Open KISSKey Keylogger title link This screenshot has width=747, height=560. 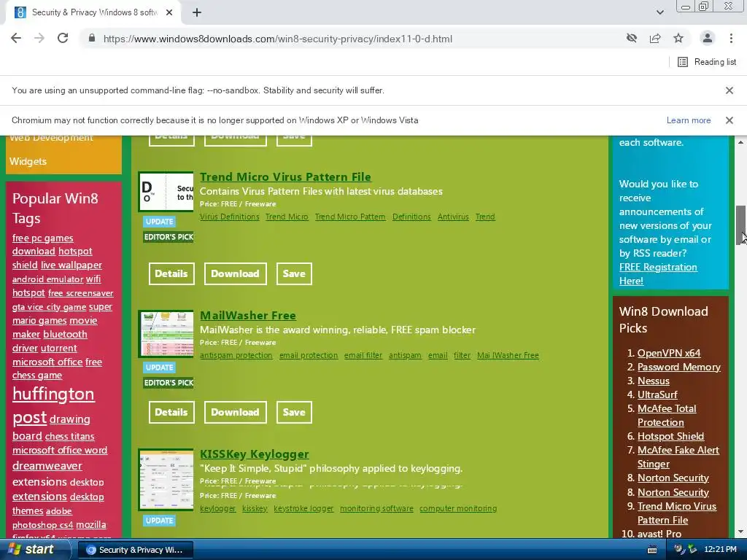(255, 454)
